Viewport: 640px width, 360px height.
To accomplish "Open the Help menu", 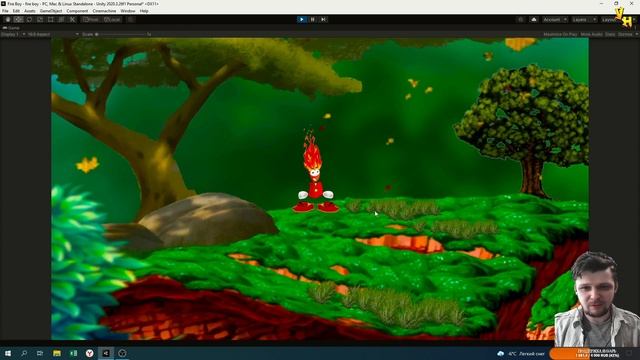I will point(144,11).
